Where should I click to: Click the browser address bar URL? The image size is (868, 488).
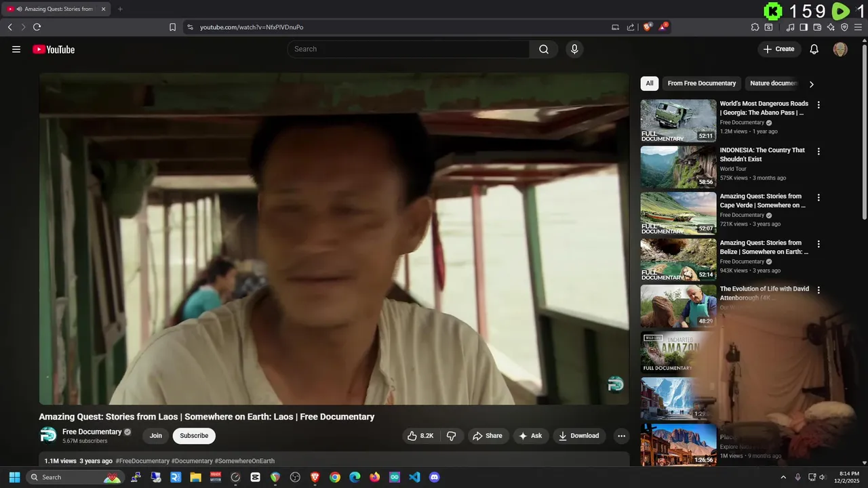252,27
